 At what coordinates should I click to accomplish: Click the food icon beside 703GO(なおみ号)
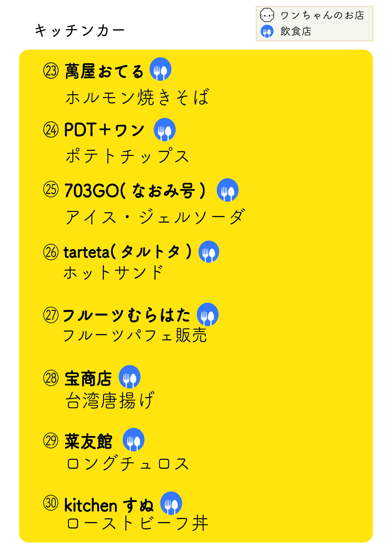click(x=228, y=190)
